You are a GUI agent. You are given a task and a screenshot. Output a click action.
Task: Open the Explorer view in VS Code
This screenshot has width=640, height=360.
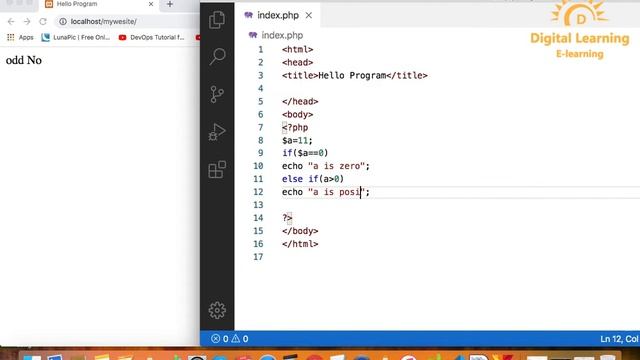217,20
